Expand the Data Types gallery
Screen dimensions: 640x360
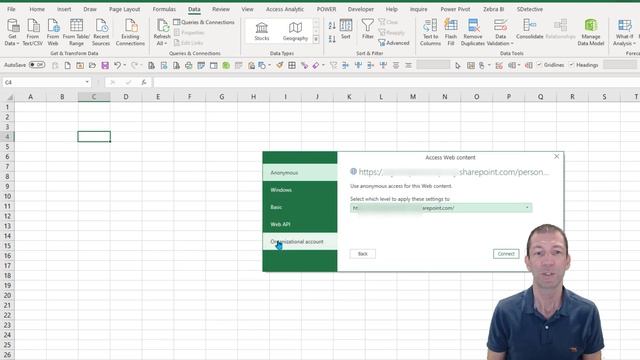coord(316,40)
